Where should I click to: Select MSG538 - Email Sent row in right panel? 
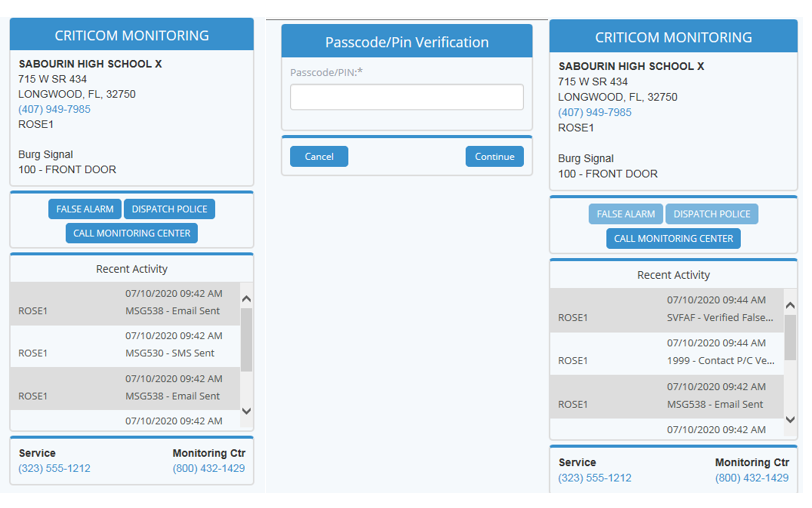click(x=666, y=397)
